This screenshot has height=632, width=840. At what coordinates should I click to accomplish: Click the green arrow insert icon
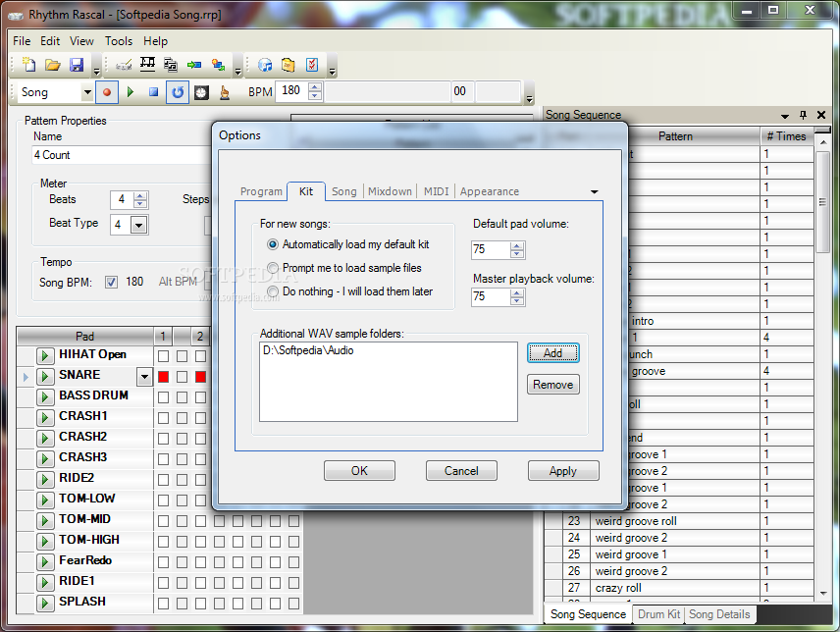point(194,65)
